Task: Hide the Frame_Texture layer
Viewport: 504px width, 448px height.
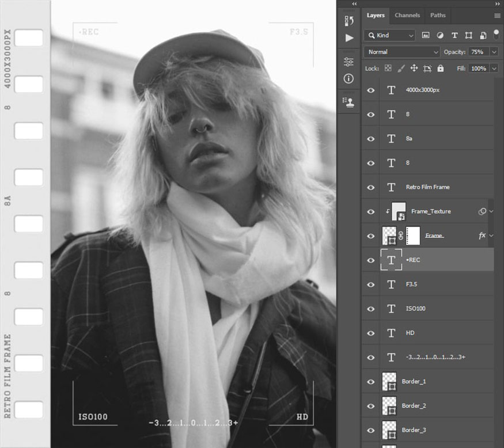Action: tap(370, 212)
